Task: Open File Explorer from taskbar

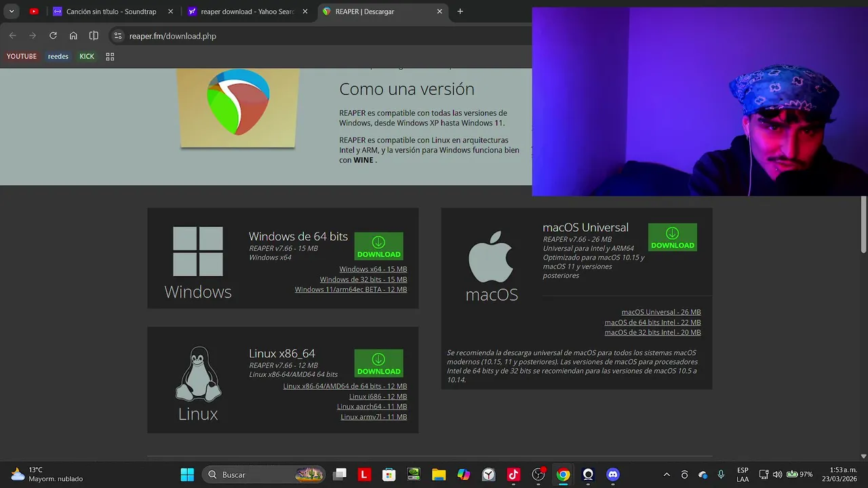Action: pyautogui.click(x=439, y=474)
